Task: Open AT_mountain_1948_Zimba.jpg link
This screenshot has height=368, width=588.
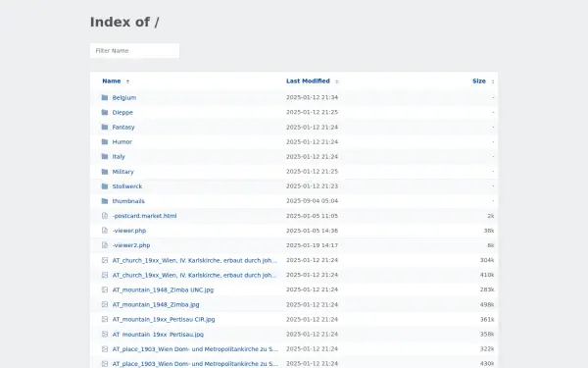Action: [156, 304]
